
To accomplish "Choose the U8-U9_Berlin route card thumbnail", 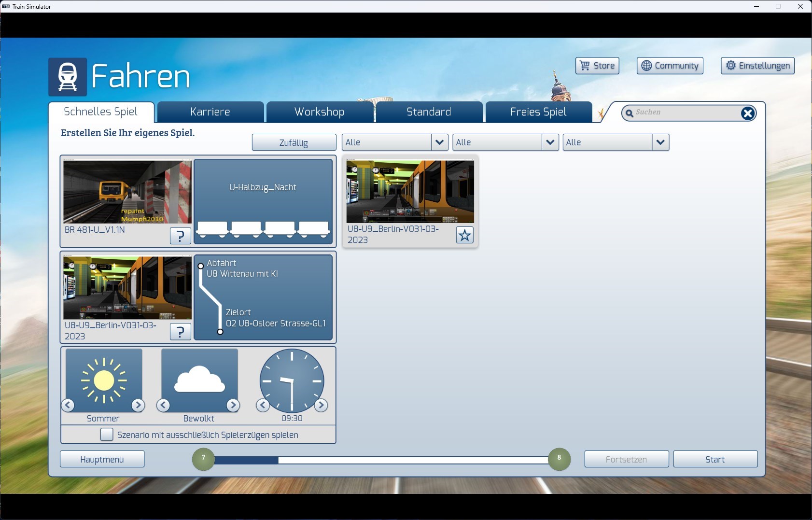I will [x=410, y=191].
